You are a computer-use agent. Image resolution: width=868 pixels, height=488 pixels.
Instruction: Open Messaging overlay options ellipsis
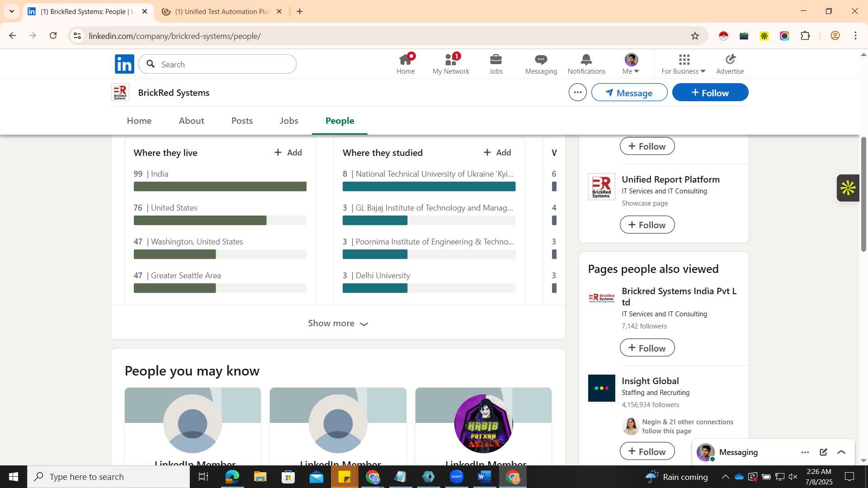coord(805,452)
